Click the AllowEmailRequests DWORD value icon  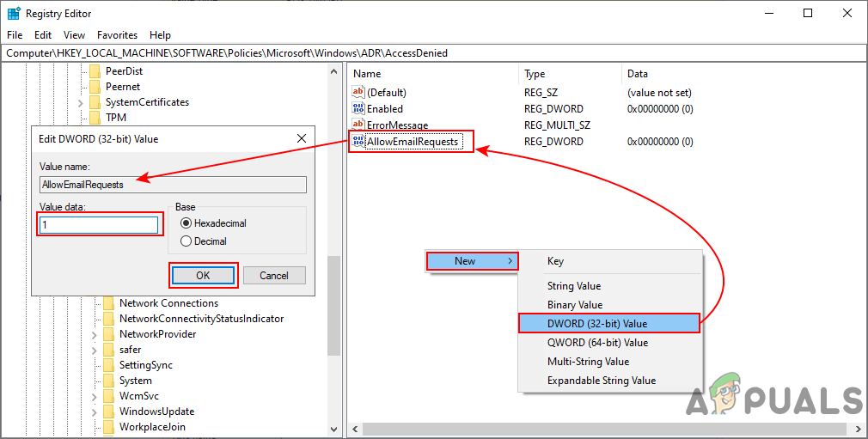358,141
